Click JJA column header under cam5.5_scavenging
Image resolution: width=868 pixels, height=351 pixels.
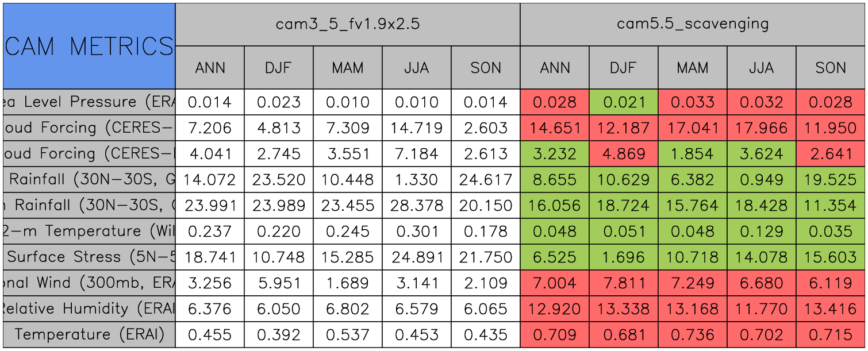coord(761,68)
